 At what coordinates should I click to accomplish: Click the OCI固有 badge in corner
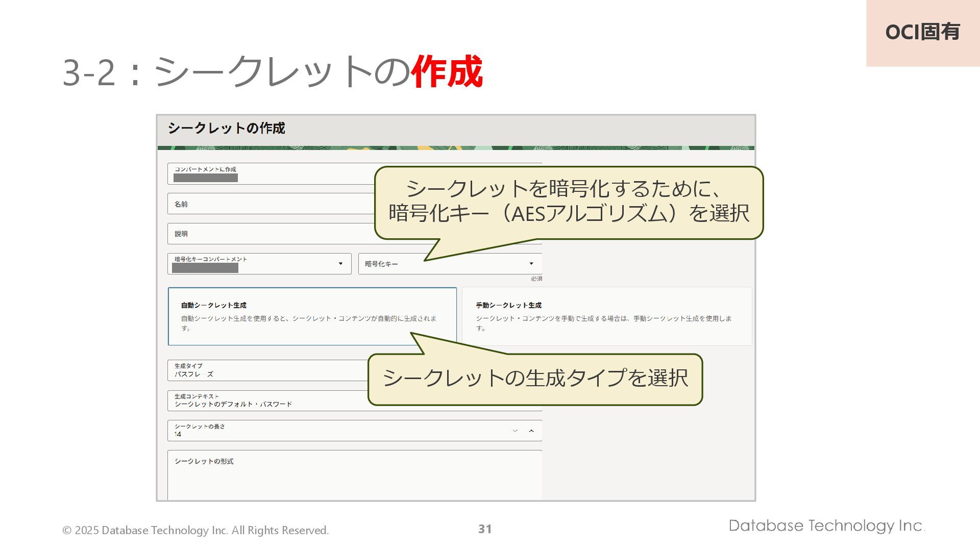pyautogui.click(x=922, y=33)
